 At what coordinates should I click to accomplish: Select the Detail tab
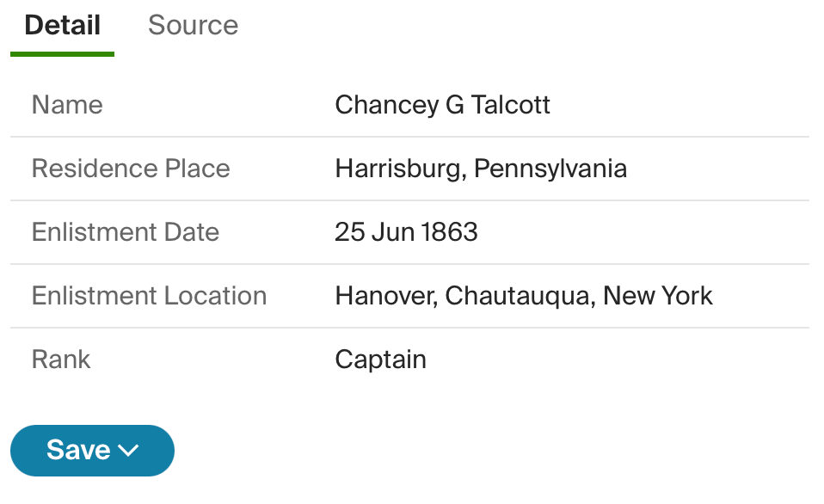(62, 25)
